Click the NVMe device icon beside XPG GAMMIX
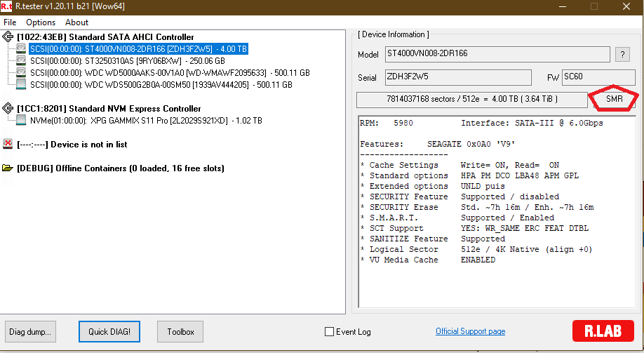 click(21, 121)
